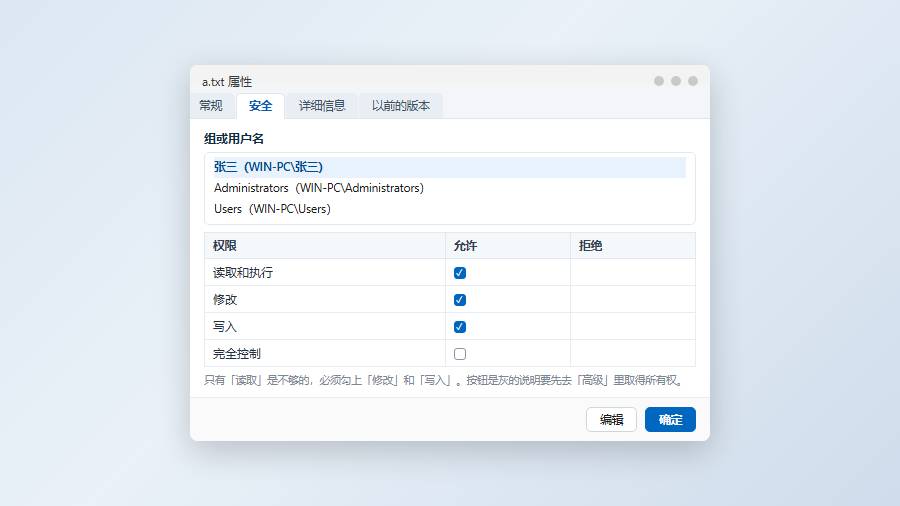Click the leftmost window control dot
The width and height of the screenshot is (900, 506).
[x=659, y=81]
